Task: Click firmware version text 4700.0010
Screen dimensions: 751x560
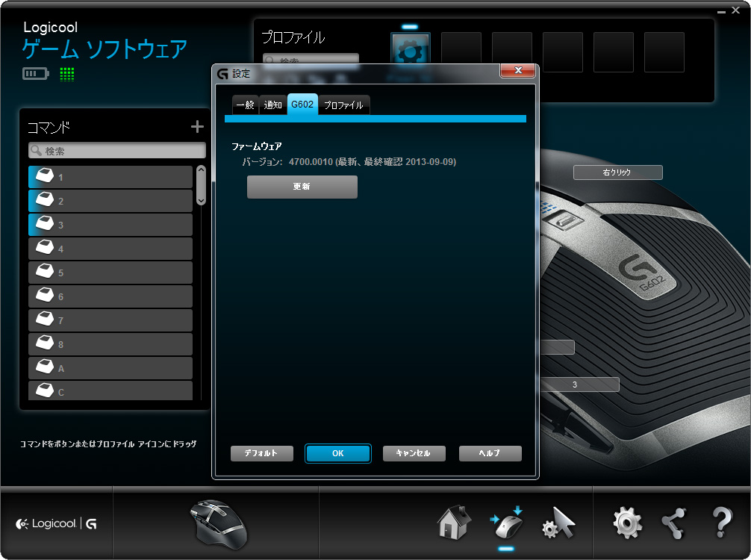Action: (x=311, y=162)
